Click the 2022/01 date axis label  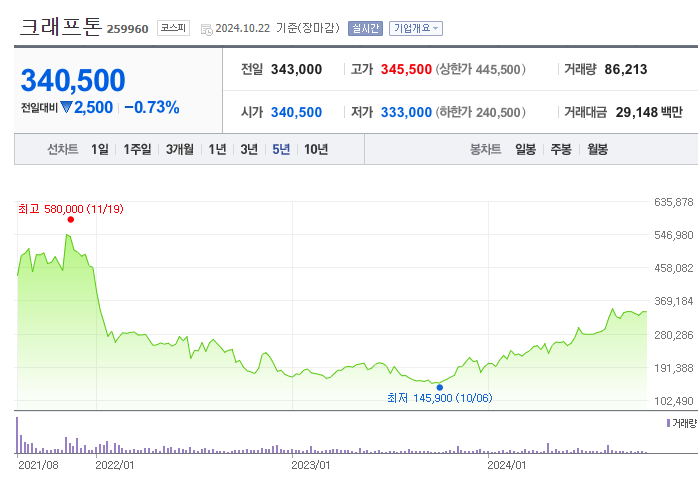(x=115, y=465)
